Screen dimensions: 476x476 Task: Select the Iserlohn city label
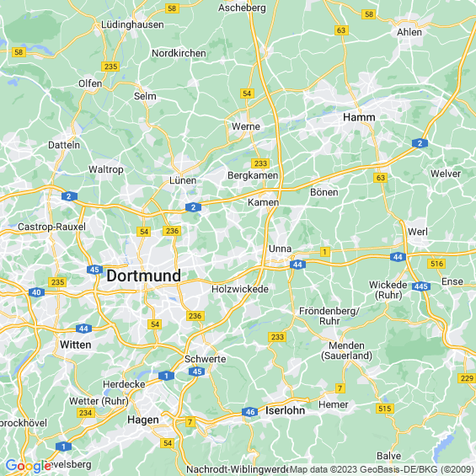(x=285, y=410)
